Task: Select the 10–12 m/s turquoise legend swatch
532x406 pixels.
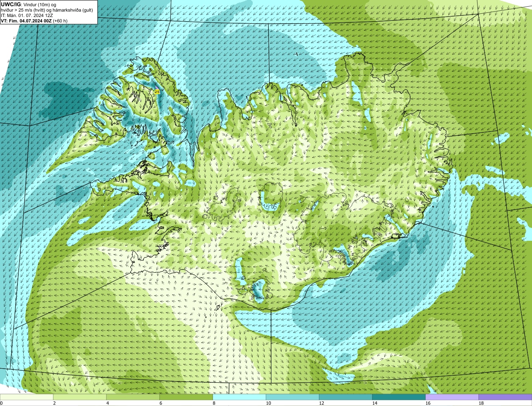Action: (x=293, y=397)
